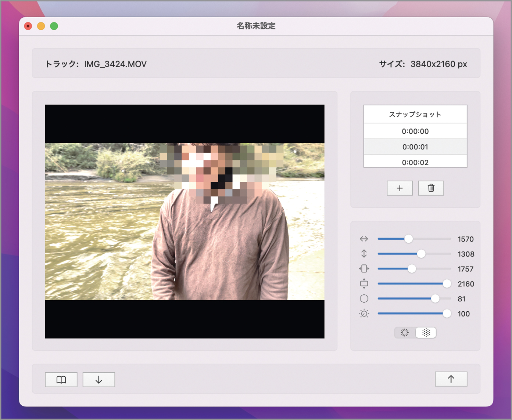Select the 0:00:01 snapshot row
Image resolution: width=512 pixels, height=420 pixels.
415,147
